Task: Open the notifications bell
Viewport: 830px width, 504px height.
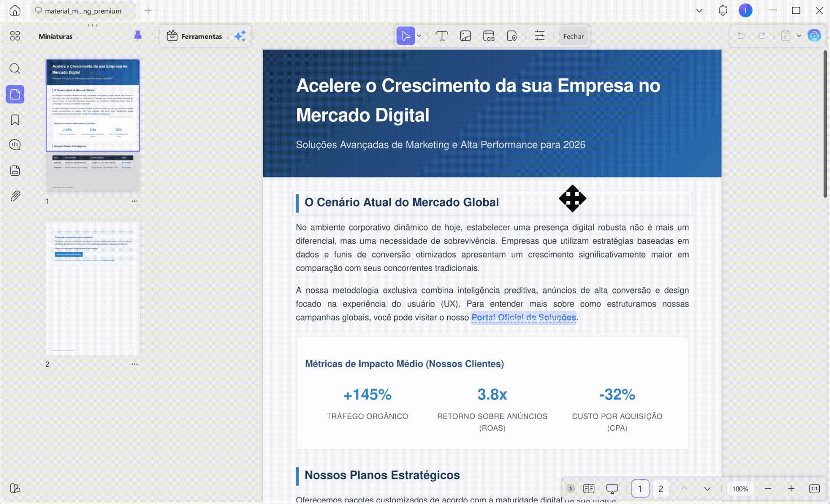Action: point(723,10)
